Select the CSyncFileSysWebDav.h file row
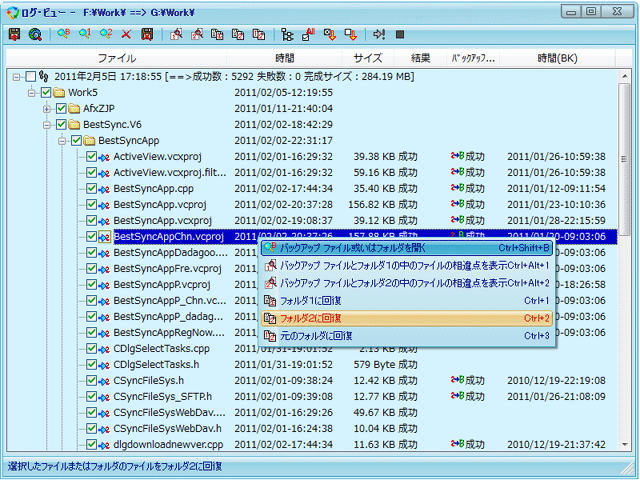Image resolution: width=640 pixels, height=480 pixels. [312, 429]
